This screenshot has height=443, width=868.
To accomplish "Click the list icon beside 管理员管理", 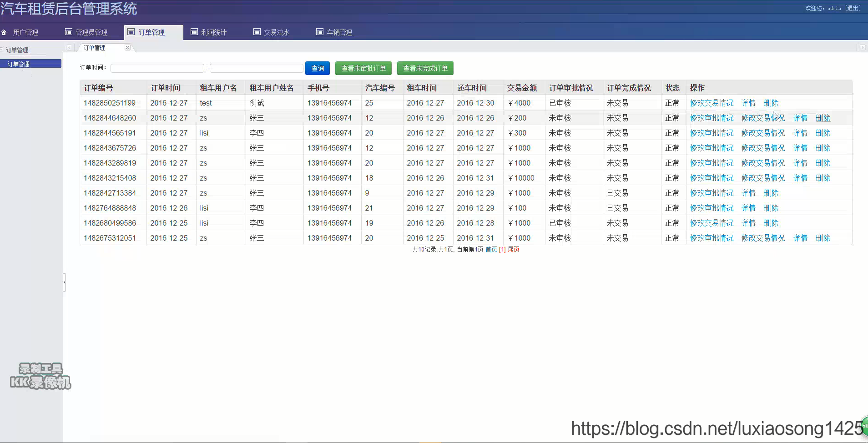I will 69,32.
